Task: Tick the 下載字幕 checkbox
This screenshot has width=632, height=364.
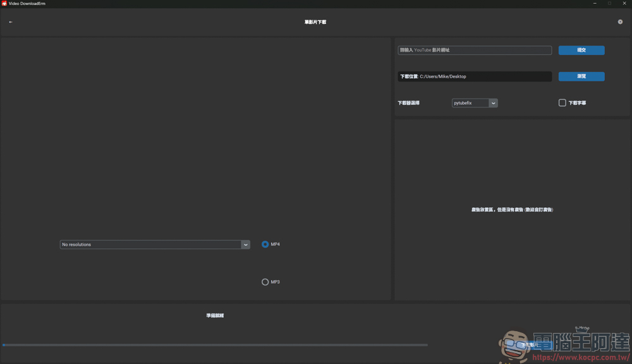Action: coord(562,103)
